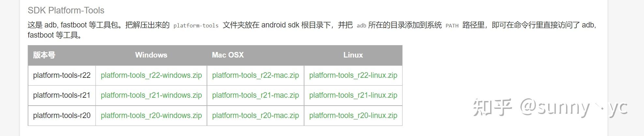Select the Windows column header
This screenshot has width=644, height=136.
click(151, 55)
